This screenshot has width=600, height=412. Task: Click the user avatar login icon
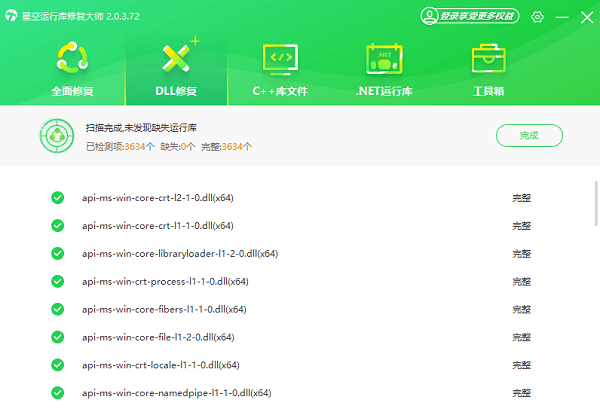(429, 16)
